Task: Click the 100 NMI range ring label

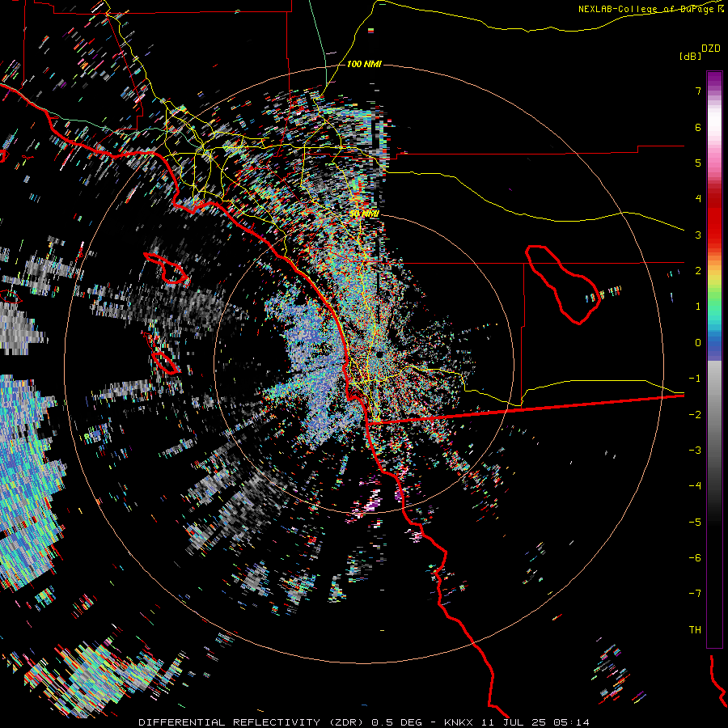Action: [x=364, y=64]
